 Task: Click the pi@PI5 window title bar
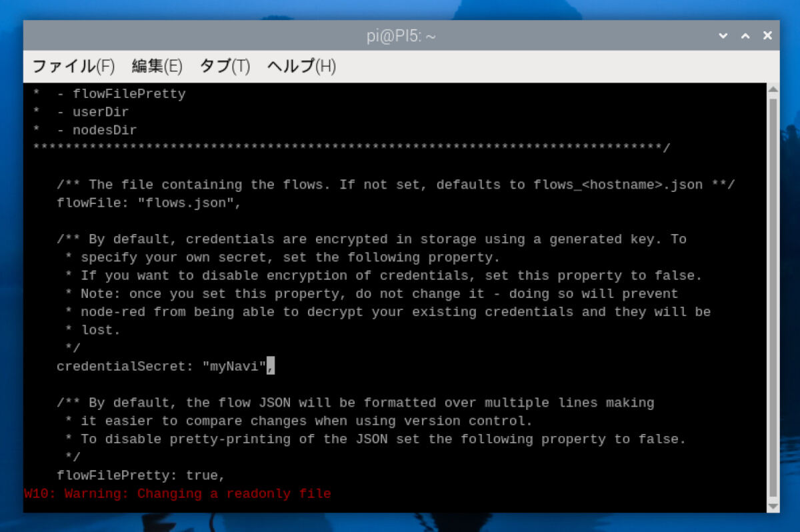pyautogui.click(x=401, y=36)
